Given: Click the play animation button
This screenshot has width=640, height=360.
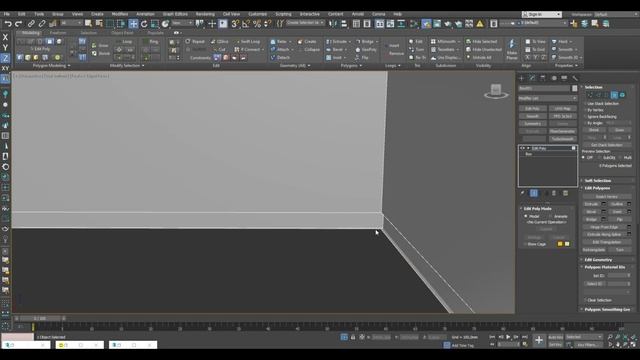Looking at the screenshot, I should [x=508, y=337].
